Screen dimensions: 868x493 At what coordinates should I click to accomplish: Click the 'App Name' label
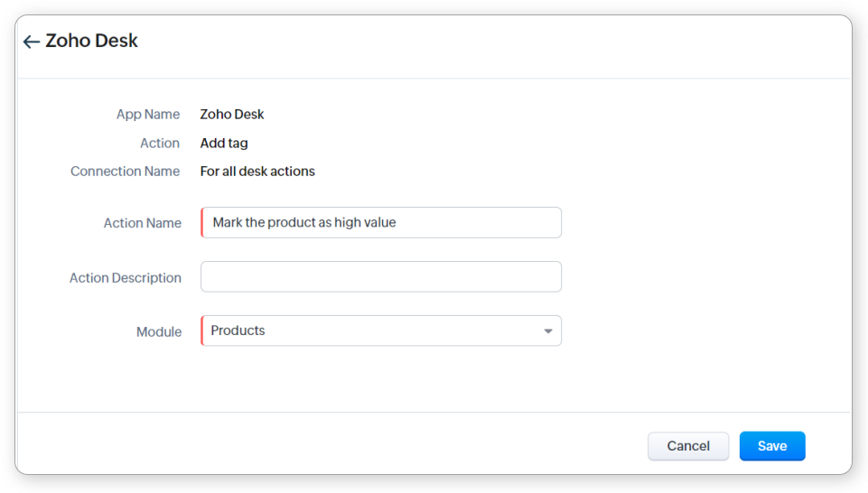(148, 115)
